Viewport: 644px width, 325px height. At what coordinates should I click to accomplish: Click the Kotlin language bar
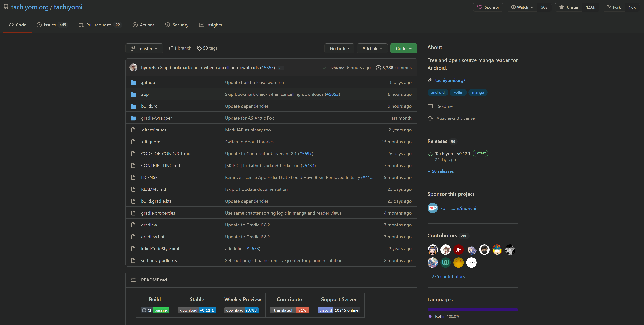[472, 310]
